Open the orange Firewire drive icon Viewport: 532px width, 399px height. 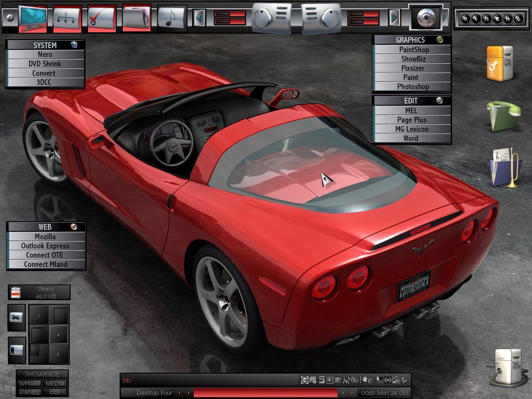500,63
